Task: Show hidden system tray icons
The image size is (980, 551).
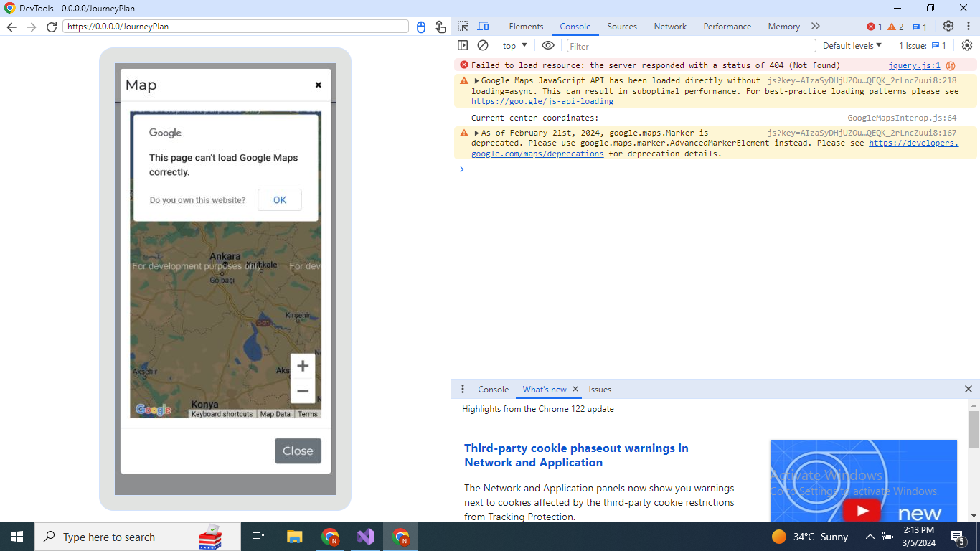Action: (870, 537)
